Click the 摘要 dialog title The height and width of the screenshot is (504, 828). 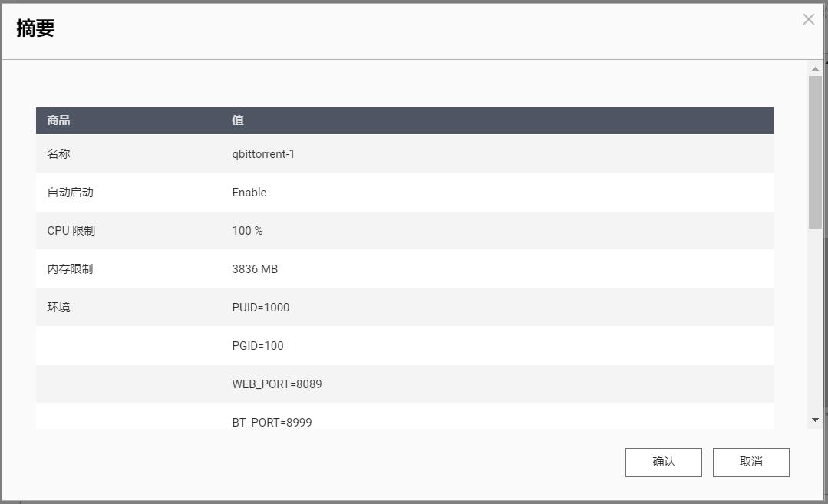(x=35, y=29)
